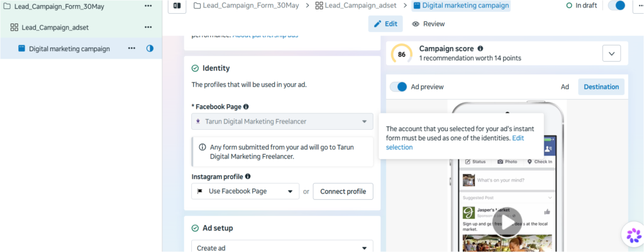Switch to Edit mode
The height and width of the screenshot is (252, 644).
386,24
